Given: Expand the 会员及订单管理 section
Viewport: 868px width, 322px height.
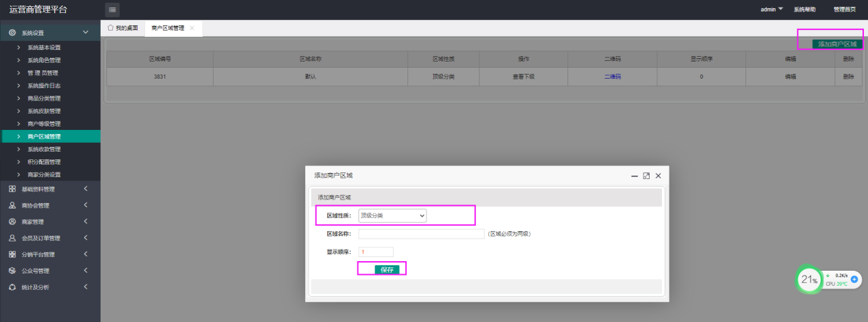Looking at the screenshot, I should (x=86, y=238).
